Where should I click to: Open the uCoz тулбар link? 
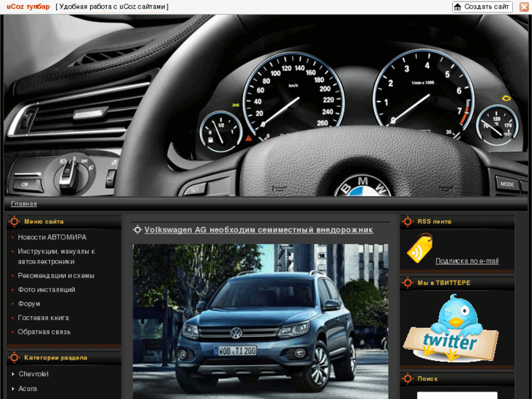pos(28,7)
